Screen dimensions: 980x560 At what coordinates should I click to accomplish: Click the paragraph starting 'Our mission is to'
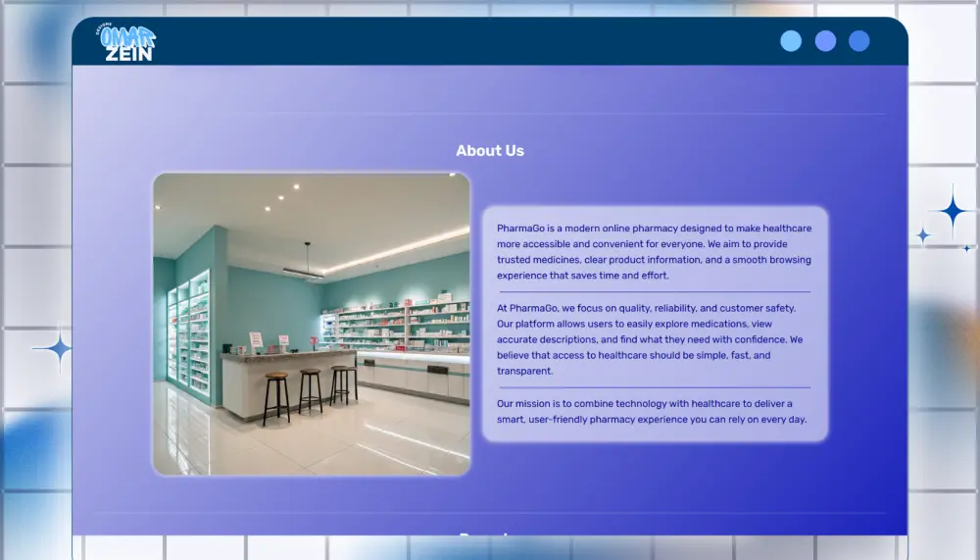pos(652,411)
